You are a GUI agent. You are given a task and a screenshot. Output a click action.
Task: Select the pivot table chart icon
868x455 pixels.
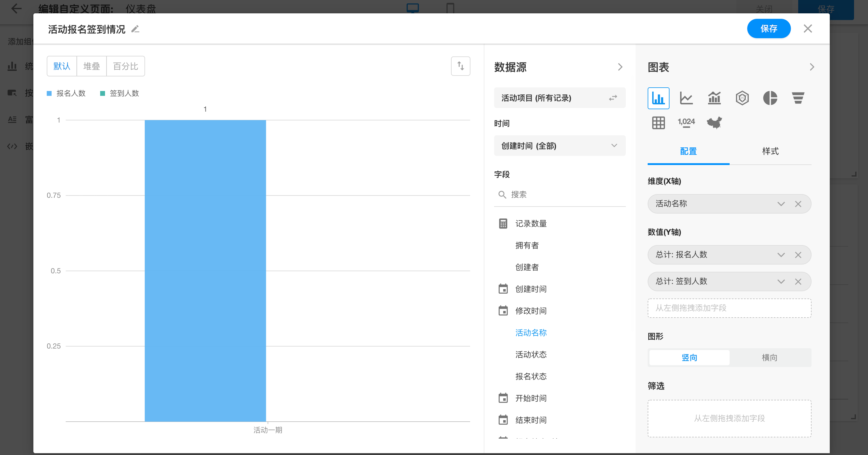click(658, 123)
